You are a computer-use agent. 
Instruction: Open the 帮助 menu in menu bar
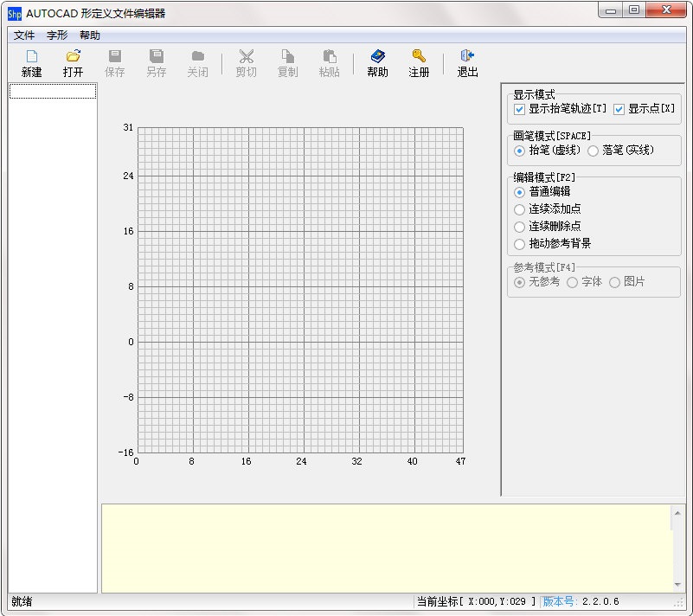[90, 35]
